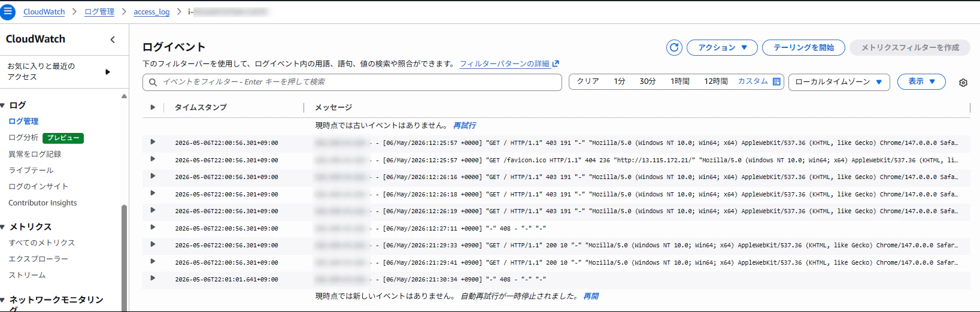
Task: Select the 12時間 time range
Action: pos(716,81)
